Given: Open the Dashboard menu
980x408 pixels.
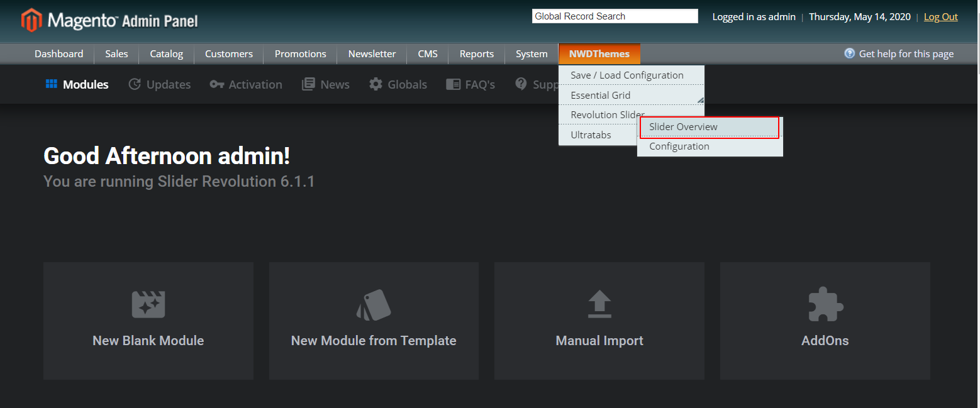Looking at the screenshot, I should tap(59, 54).
